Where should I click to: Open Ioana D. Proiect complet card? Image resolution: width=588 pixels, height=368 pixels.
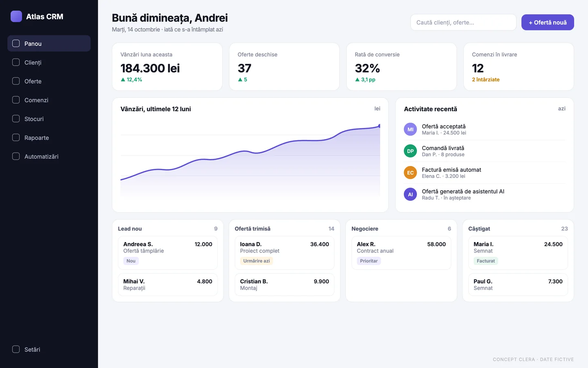[x=285, y=253]
